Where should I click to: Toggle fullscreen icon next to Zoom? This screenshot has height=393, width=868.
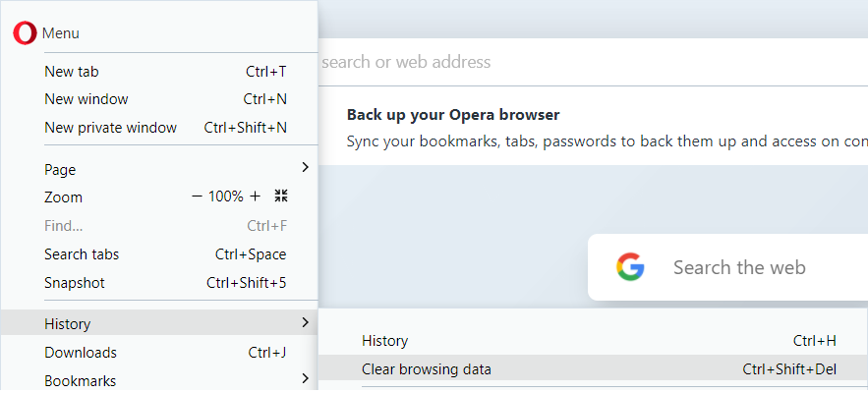[x=281, y=196]
